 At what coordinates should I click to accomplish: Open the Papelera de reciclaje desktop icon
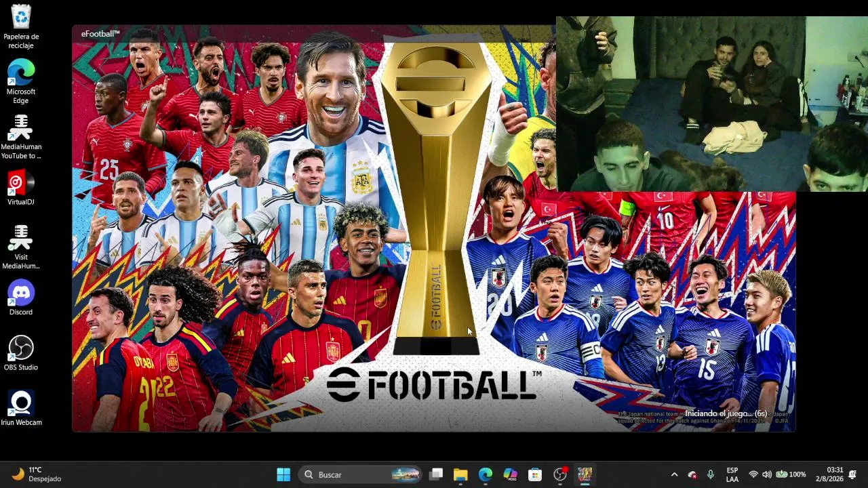click(x=21, y=26)
